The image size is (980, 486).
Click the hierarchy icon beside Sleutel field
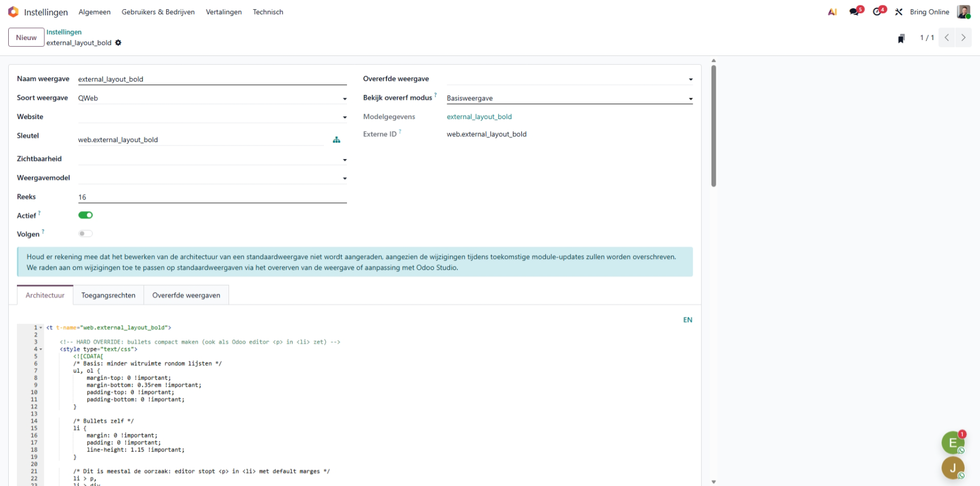pos(337,140)
